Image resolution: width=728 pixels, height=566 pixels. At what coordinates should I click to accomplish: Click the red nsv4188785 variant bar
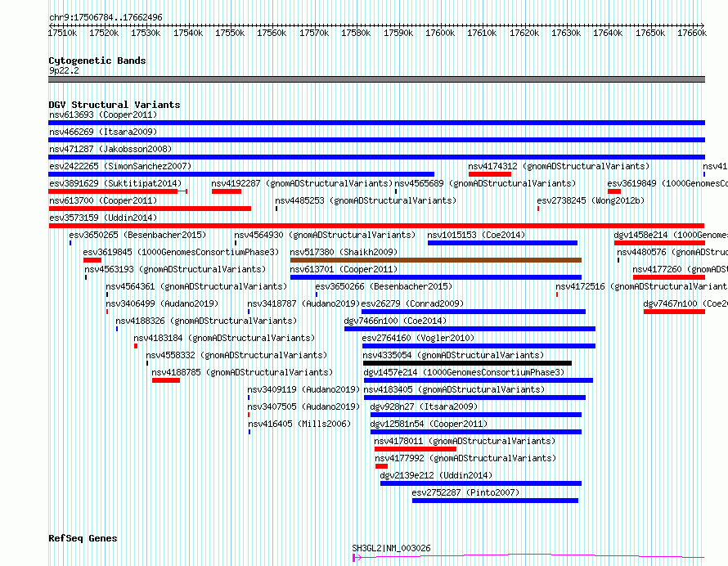[x=166, y=380]
